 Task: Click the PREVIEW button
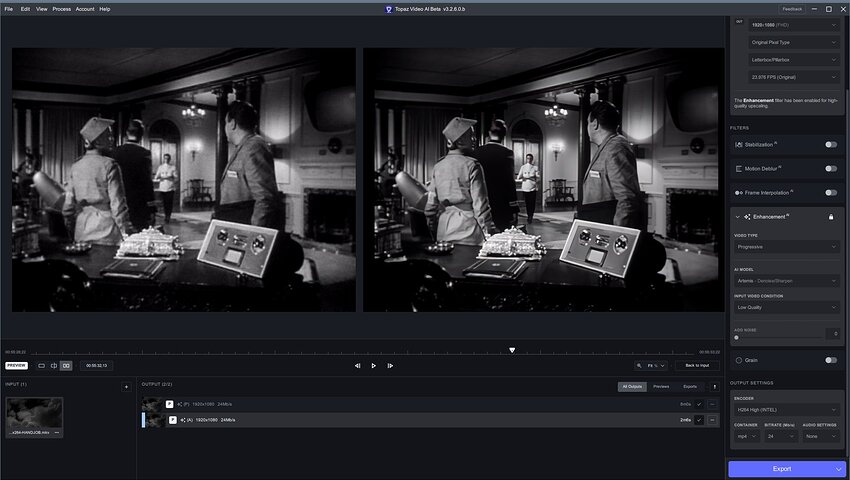pos(16,366)
